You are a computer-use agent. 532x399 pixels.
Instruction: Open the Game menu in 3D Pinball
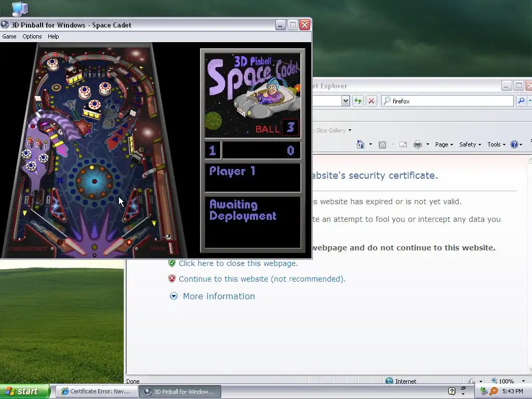[9, 36]
